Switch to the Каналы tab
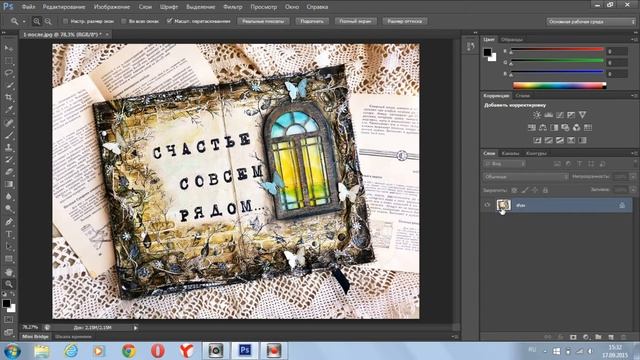Image resolution: width=640 pixels, height=360 pixels. click(x=510, y=153)
